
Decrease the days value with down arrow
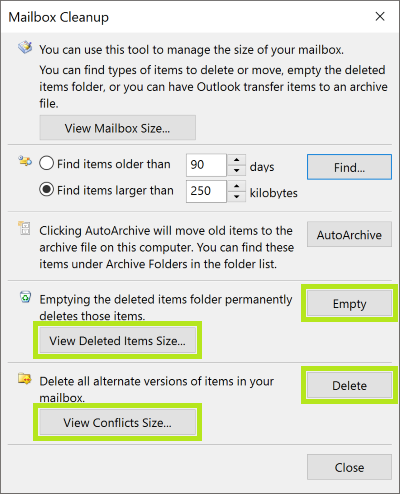click(237, 170)
